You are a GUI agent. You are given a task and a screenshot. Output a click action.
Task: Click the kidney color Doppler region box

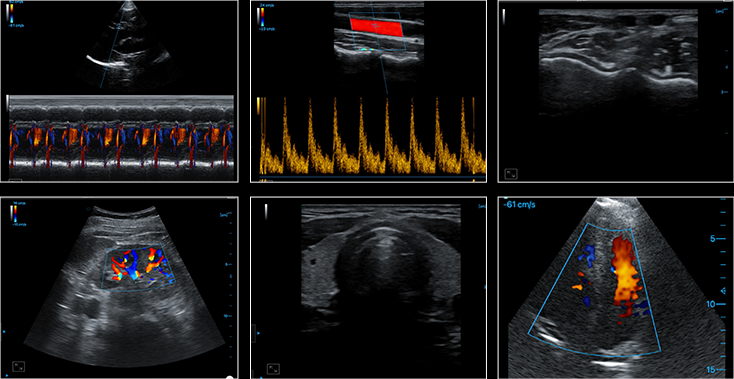click(138, 268)
